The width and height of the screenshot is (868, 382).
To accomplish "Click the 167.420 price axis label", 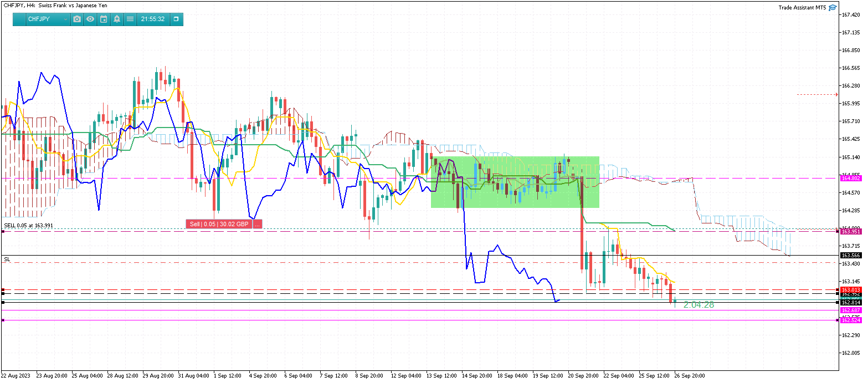I will 850,15.
